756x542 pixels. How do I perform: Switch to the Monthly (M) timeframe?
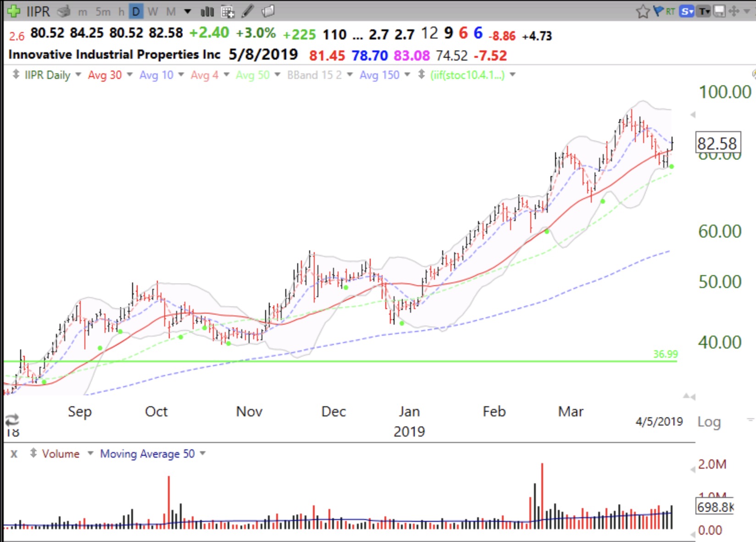point(171,11)
